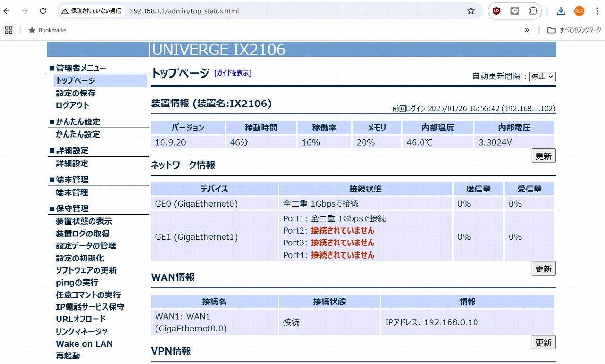Click the WAN1 (GigaEthernet0.0) connection name
Screen dimensions: 605x364
pos(191,322)
